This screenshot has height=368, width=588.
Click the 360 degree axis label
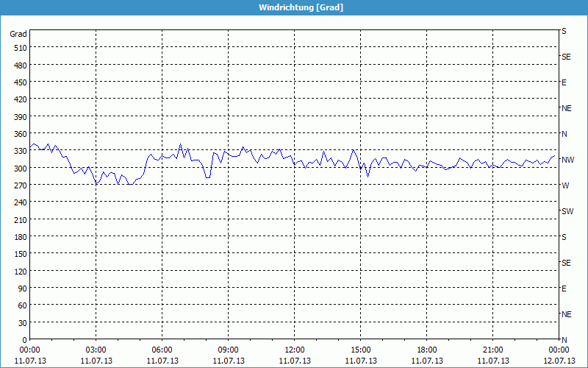[x=18, y=133]
